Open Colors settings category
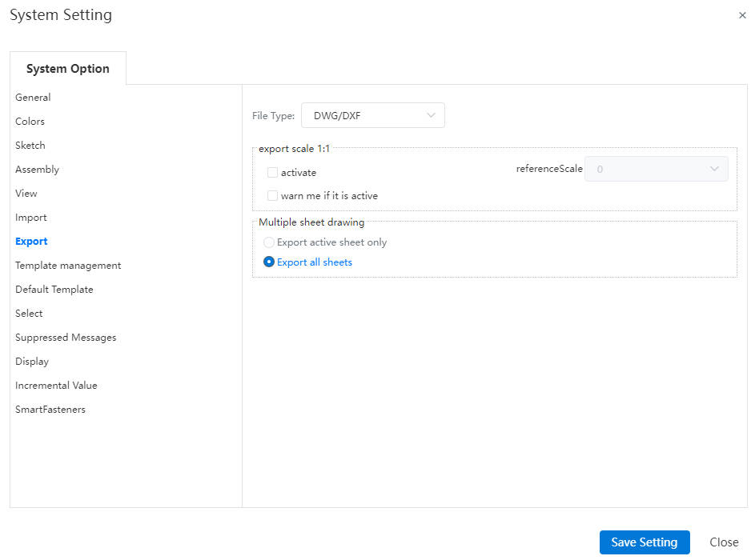755x560 pixels. tap(30, 122)
